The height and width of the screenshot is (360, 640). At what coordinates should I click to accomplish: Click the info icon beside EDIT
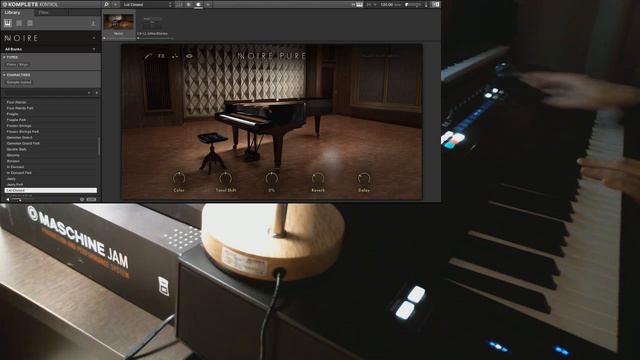point(82,199)
